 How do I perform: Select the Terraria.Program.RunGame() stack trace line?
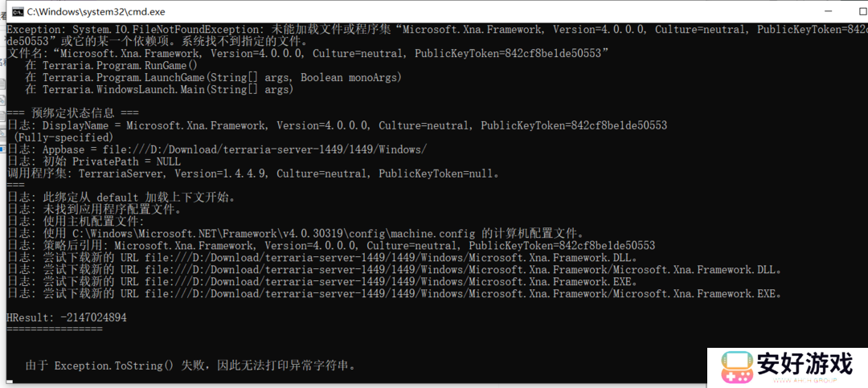coord(111,65)
